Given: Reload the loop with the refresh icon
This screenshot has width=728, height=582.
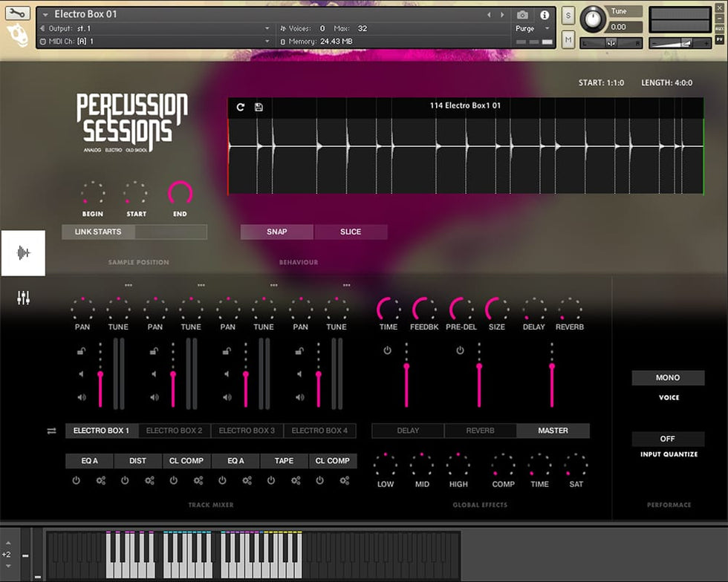Looking at the screenshot, I should [x=241, y=107].
